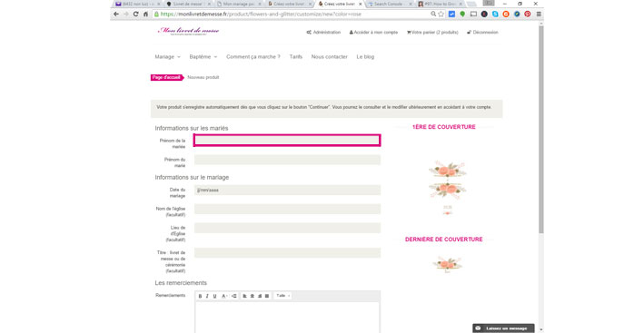Click the green padlock in address bar
Viewport: 644px width, 333px height.
coord(156,14)
